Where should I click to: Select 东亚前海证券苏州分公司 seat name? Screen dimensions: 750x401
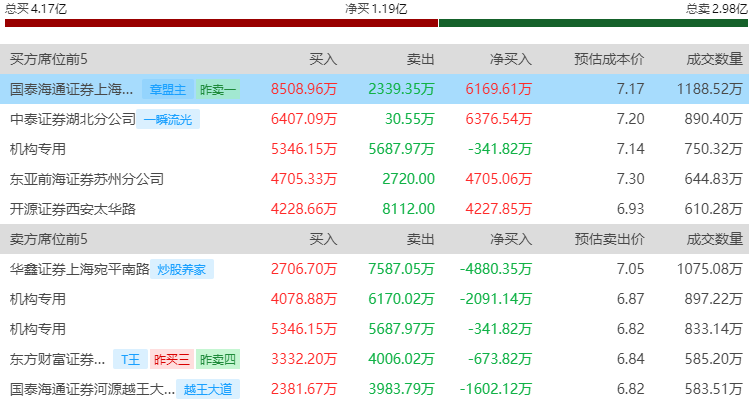point(87,179)
